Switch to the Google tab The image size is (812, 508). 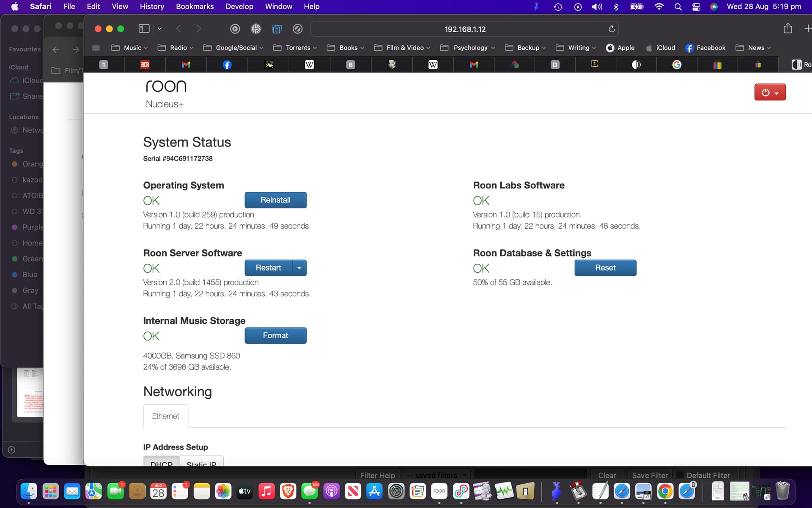coord(677,64)
